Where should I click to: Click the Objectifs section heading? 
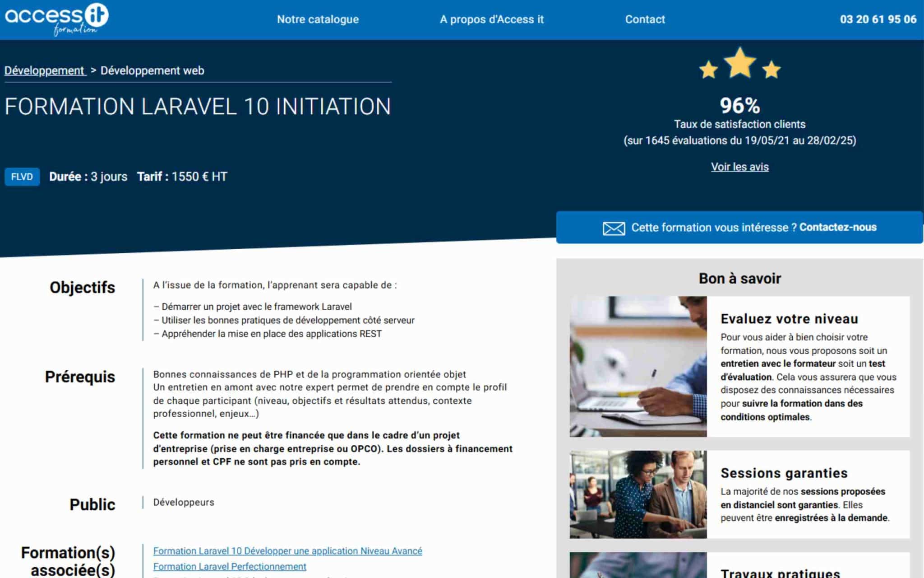(82, 288)
